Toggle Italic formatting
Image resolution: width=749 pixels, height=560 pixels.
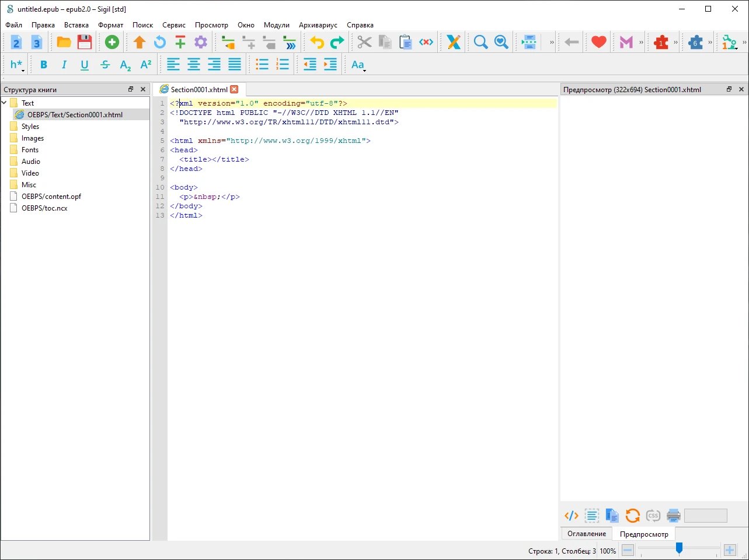click(x=64, y=65)
